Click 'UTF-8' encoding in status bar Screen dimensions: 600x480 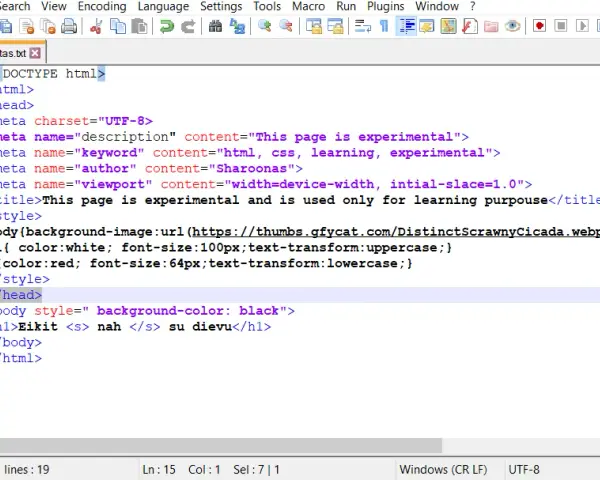click(x=524, y=469)
